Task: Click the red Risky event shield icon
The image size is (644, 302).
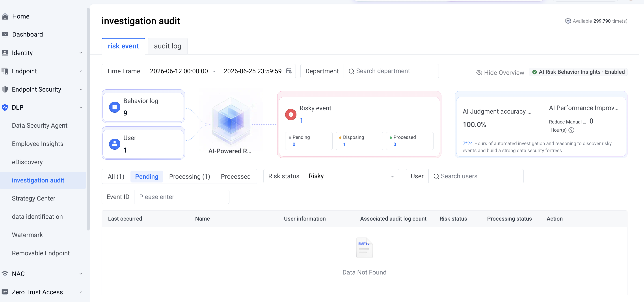Action: 291,114
